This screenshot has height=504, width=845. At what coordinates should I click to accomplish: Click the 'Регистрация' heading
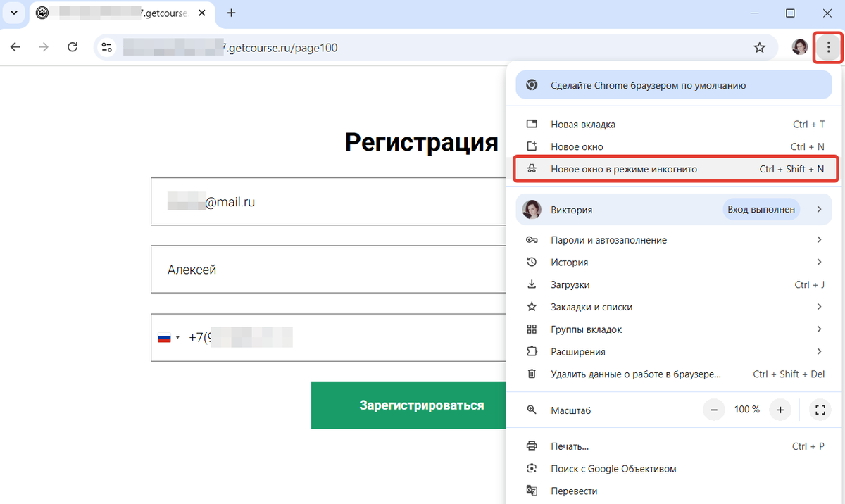(x=422, y=143)
